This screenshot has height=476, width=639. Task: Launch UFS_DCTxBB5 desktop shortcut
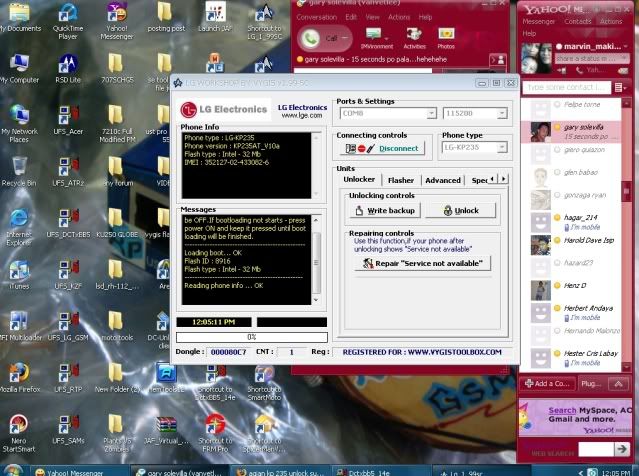coord(68,223)
